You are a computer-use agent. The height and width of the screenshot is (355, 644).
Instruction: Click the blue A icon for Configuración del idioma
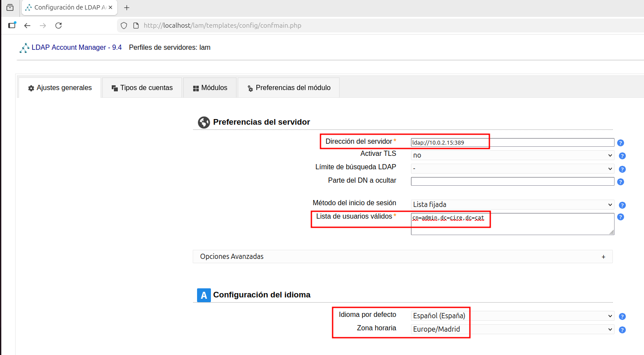204,295
